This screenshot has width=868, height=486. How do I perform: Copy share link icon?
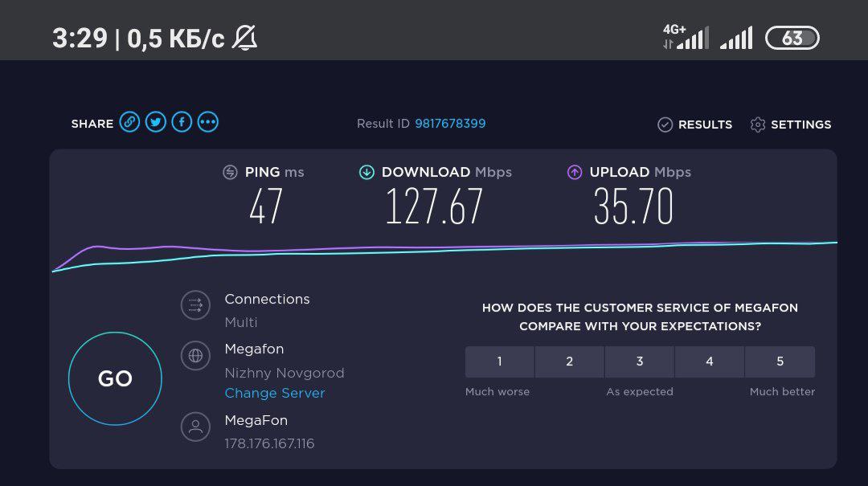[x=129, y=122]
